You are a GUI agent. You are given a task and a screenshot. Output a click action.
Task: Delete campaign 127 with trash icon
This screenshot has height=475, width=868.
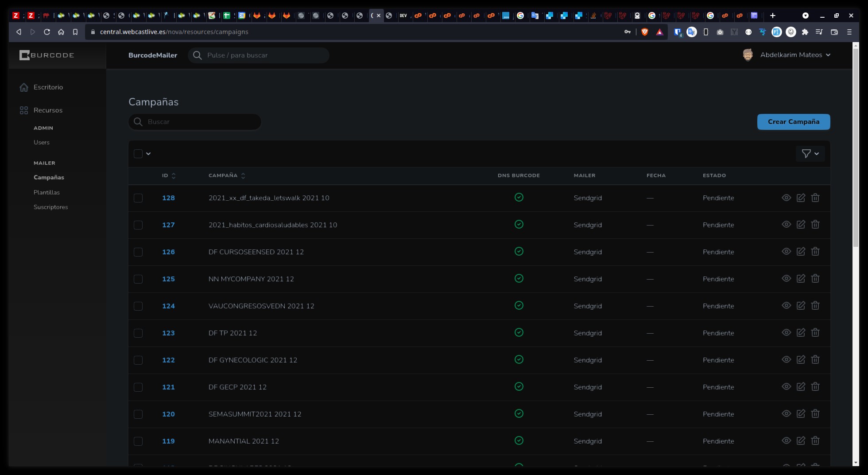coord(815,225)
